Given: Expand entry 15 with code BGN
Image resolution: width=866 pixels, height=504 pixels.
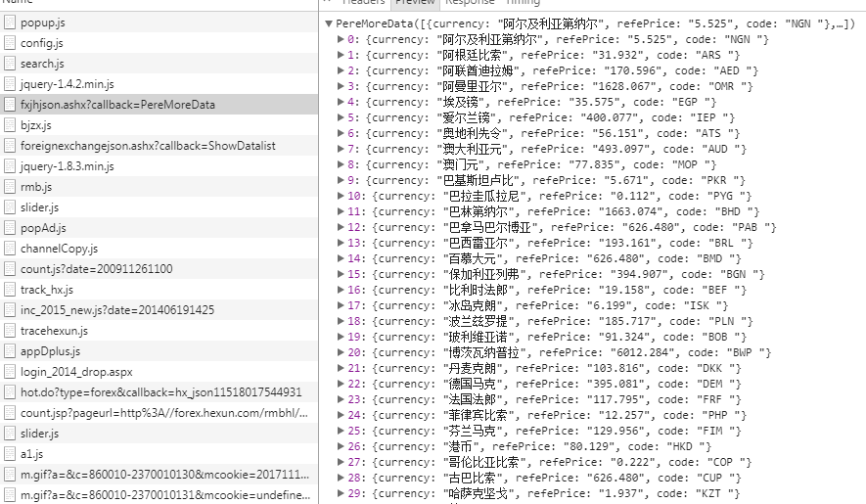Looking at the screenshot, I should (341, 274).
